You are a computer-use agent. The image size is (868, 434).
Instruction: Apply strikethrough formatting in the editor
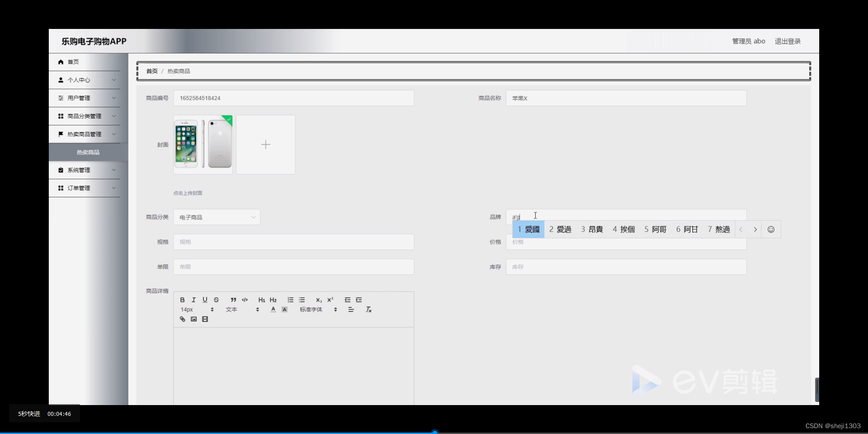(217, 300)
